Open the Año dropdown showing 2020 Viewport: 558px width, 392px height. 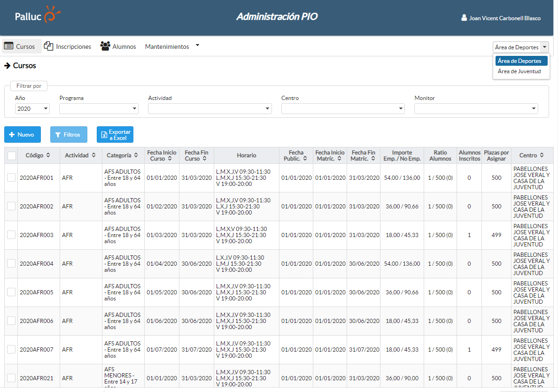click(x=32, y=109)
